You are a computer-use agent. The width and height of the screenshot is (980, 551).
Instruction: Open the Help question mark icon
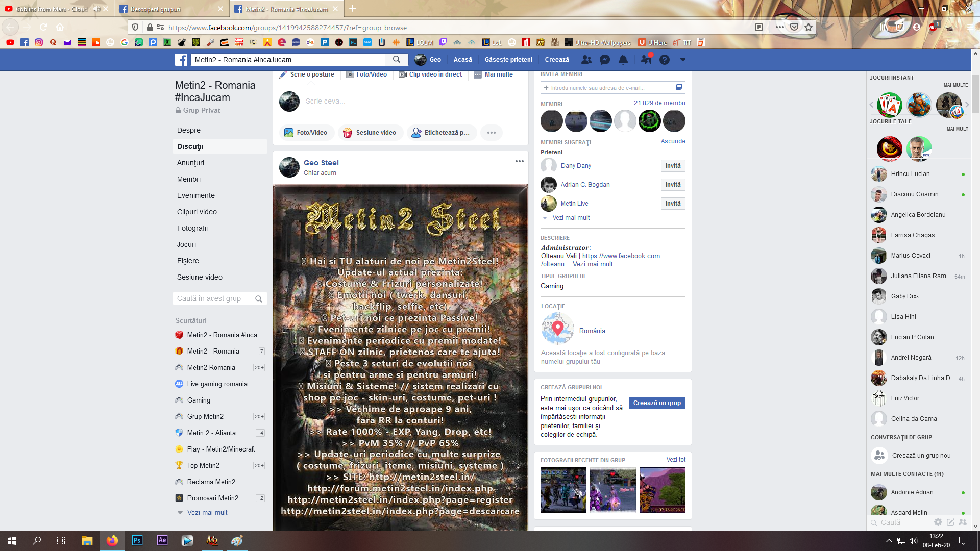[x=664, y=60]
